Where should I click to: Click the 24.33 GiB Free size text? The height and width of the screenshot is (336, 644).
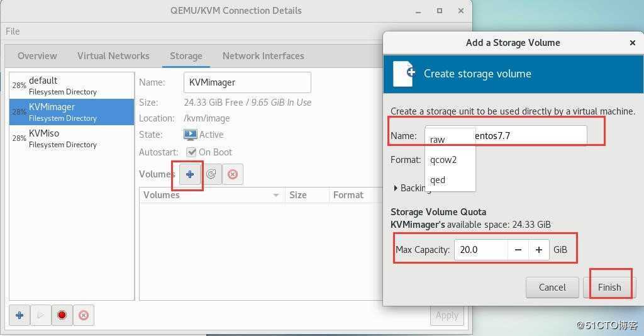[214, 103]
